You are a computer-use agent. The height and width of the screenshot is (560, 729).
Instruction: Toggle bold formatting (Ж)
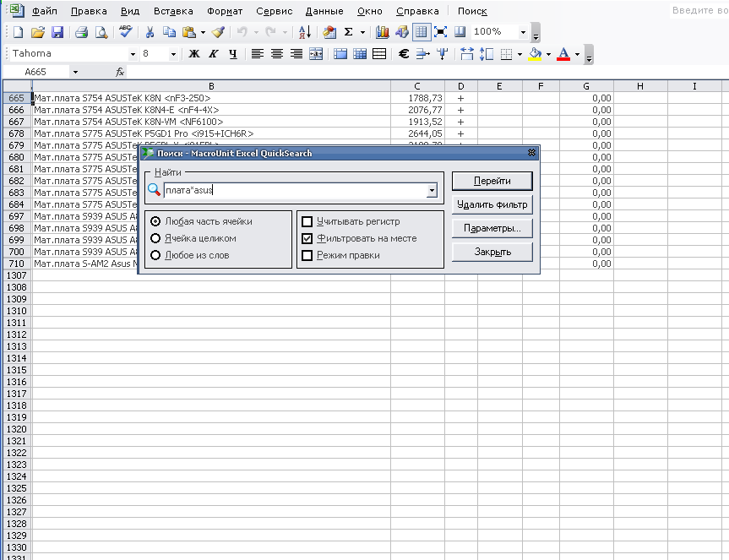[x=194, y=54]
